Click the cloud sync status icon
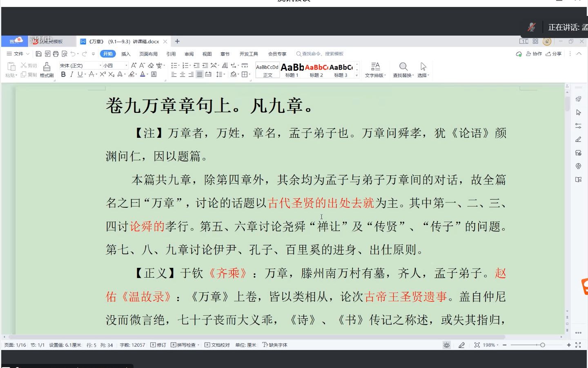Viewport: 588px width, 368px height. 519,54
